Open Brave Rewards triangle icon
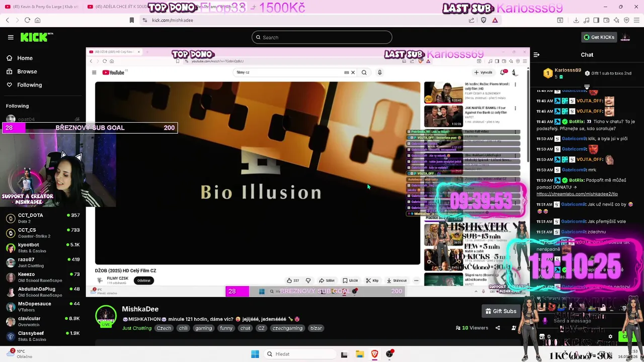Screen dimensions: 644x362 pos(495,20)
